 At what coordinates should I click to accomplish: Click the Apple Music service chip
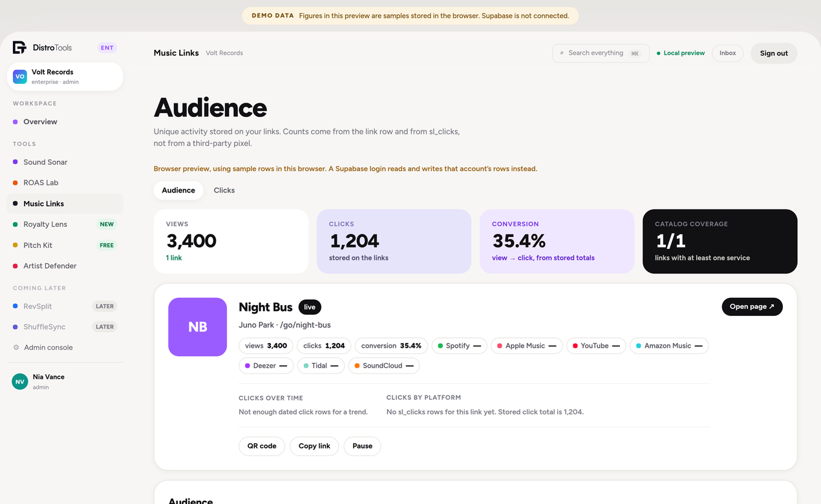click(527, 346)
